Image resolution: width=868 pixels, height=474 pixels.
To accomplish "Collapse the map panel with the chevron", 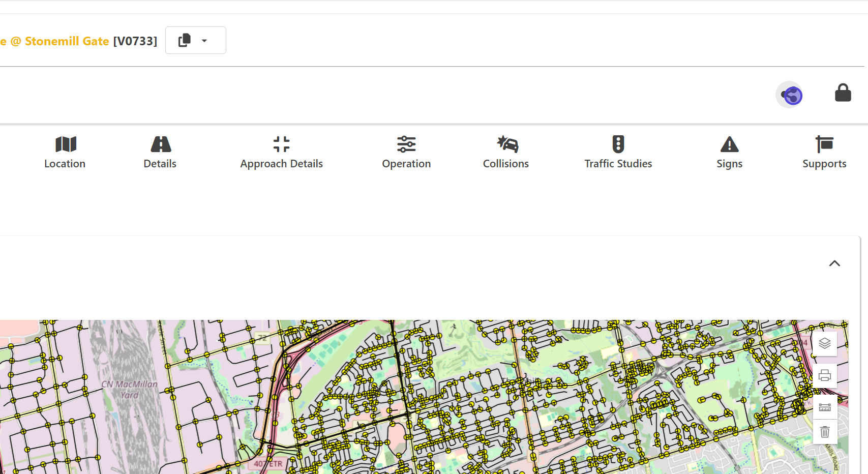I will click(x=834, y=263).
